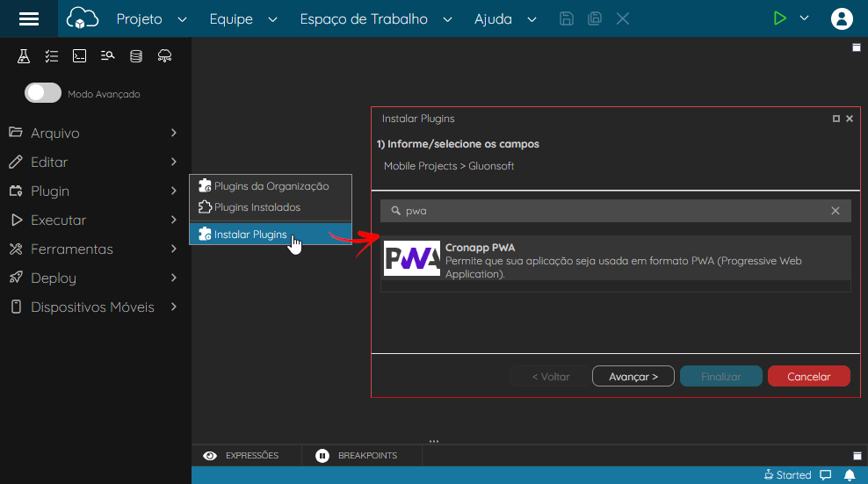Maximize the bottom debug panel
Image resolution: width=868 pixels, height=484 pixels.
[857, 456]
